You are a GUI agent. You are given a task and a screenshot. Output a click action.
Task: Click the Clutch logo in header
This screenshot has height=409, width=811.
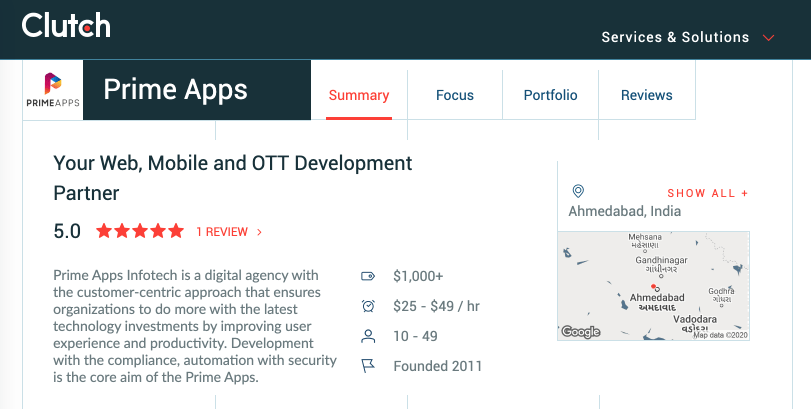(x=66, y=26)
